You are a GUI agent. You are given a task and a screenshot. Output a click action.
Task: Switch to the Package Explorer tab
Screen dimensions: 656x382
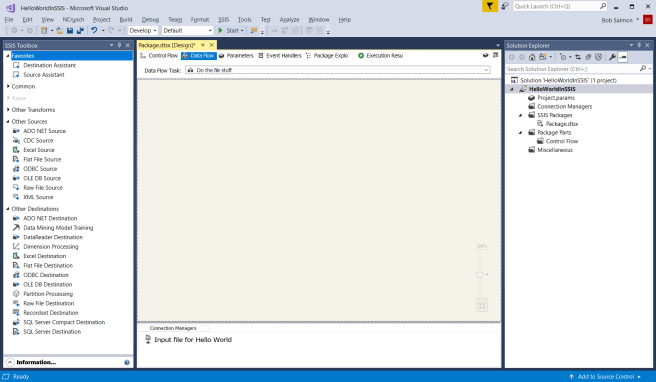[x=327, y=55]
